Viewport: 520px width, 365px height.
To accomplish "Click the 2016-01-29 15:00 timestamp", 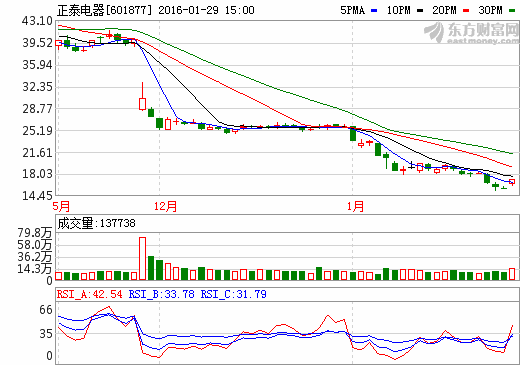I will [206, 11].
